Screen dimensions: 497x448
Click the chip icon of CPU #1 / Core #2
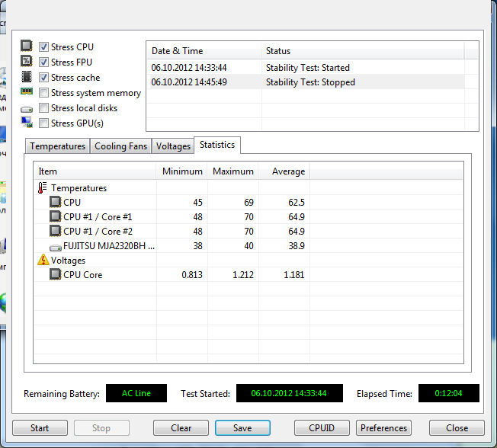(55, 231)
